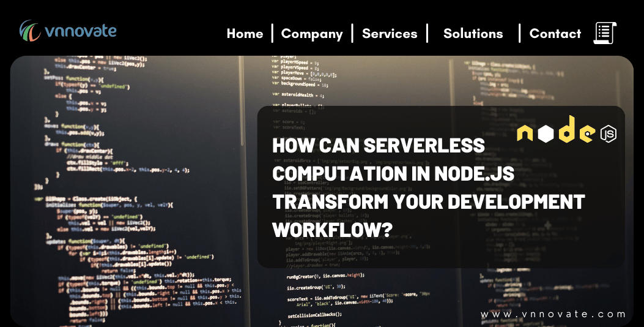Click the vnnovate swirl logo icon
644x327 pixels.
click(x=30, y=31)
